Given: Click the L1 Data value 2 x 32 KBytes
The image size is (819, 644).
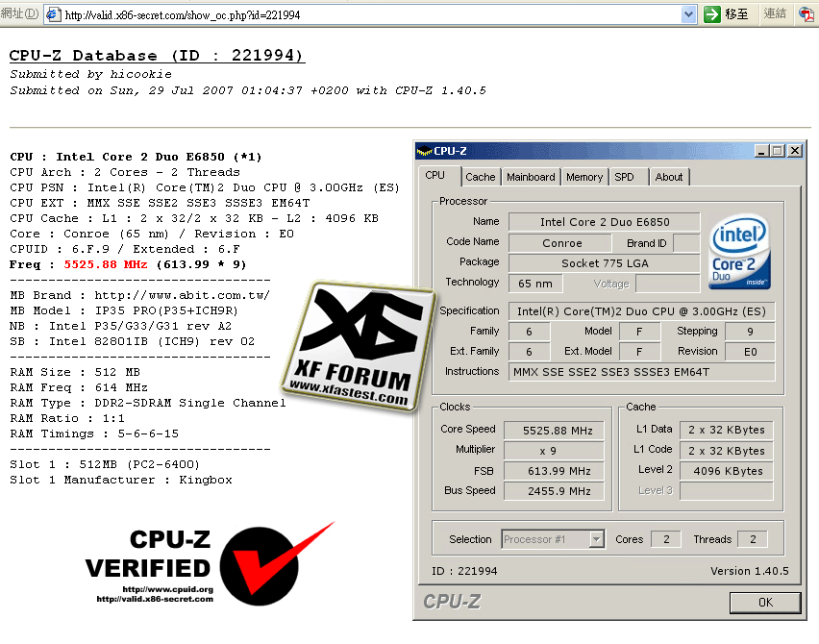Looking at the screenshot, I should (726, 430).
